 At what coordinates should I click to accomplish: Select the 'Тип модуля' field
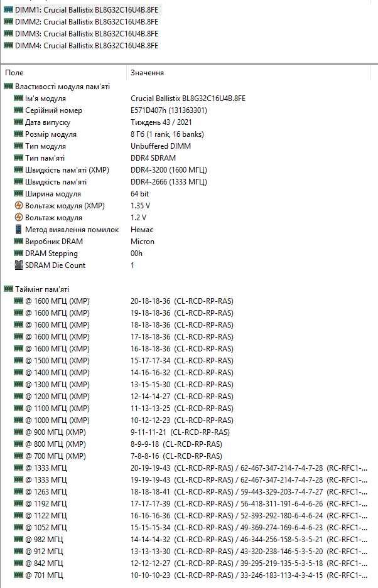pyautogui.click(x=45, y=146)
